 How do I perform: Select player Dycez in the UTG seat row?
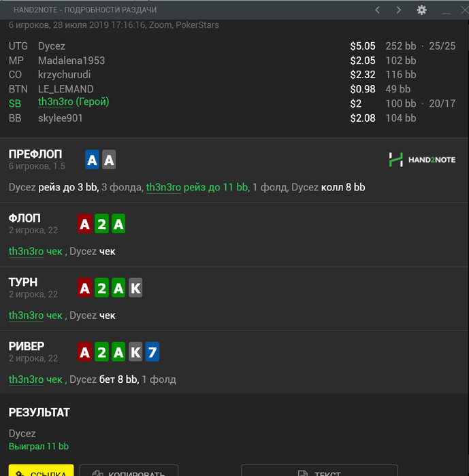pos(52,46)
